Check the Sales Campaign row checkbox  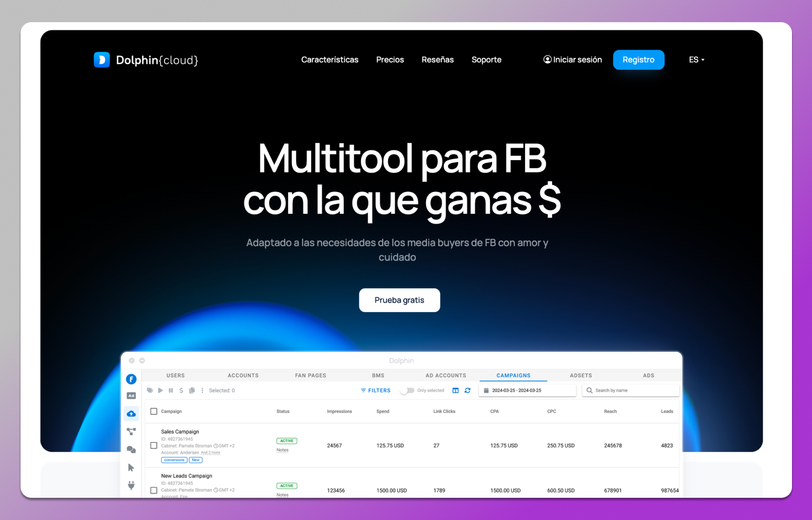pos(154,446)
